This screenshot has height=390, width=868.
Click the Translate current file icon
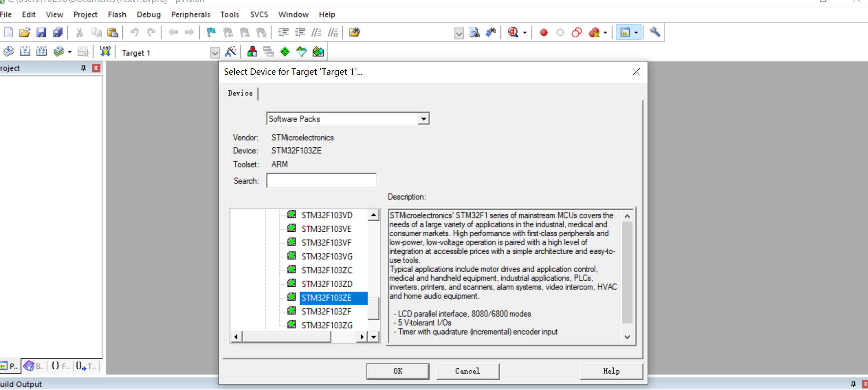tap(8, 51)
